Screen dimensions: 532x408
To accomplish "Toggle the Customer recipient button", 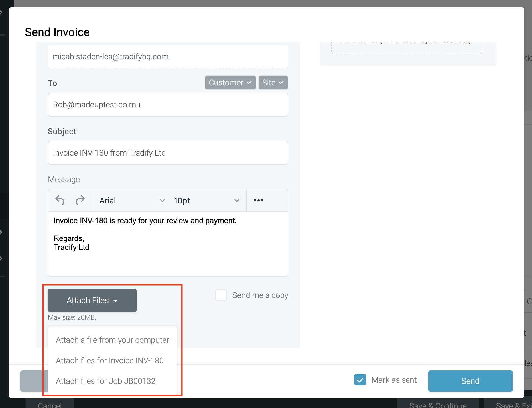I will (x=230, y=83).
